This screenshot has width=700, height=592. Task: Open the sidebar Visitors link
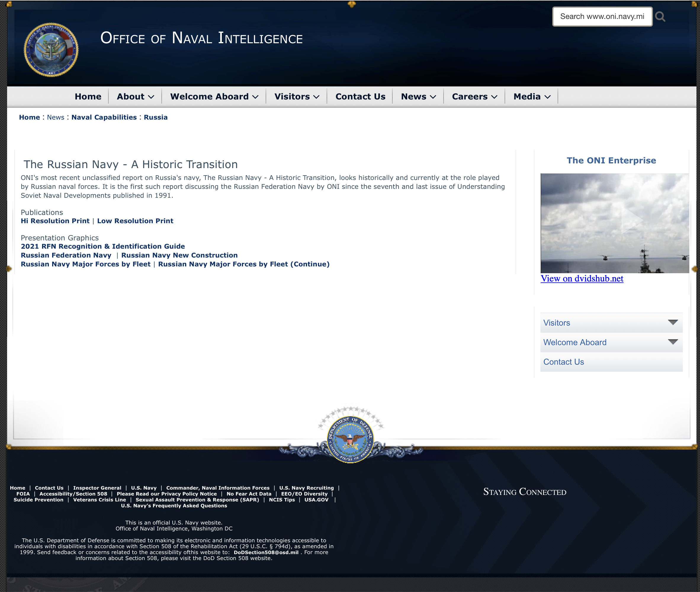[557, 323]
